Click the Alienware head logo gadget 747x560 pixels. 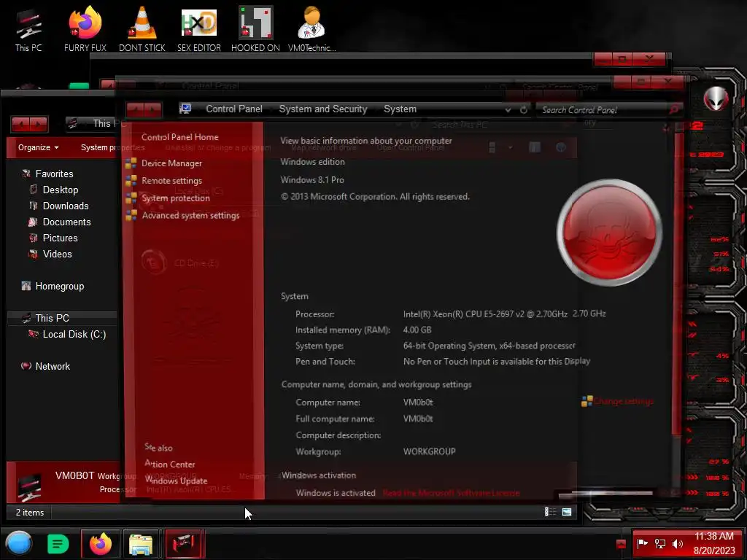[716, 98]
